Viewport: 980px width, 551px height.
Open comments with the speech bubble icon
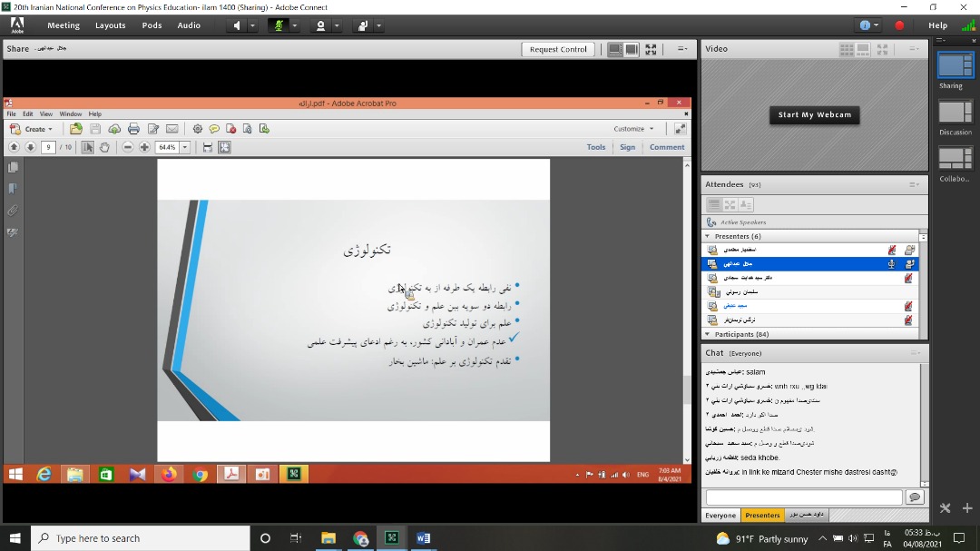coord(214,129)
